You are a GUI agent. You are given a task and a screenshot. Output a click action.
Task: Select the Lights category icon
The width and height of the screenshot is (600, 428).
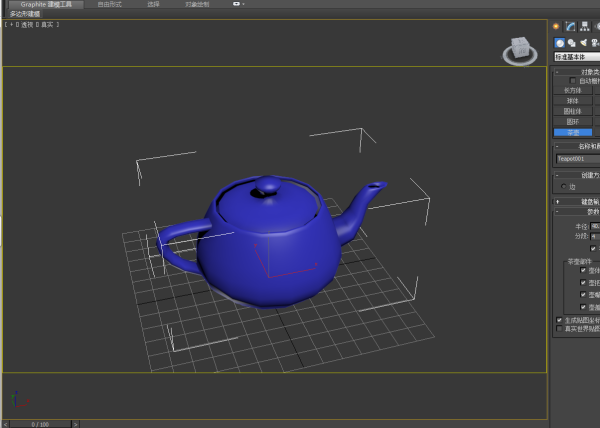(x=583, y=42)
